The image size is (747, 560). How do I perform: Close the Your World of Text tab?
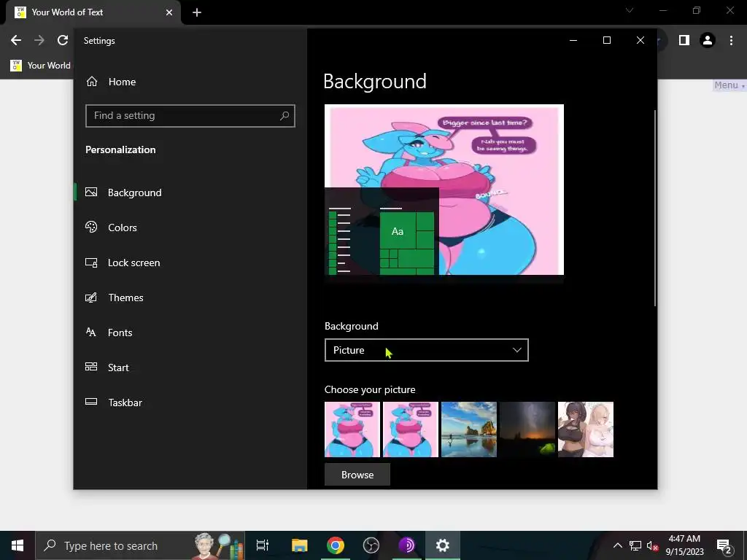click(x=169, y=12)
